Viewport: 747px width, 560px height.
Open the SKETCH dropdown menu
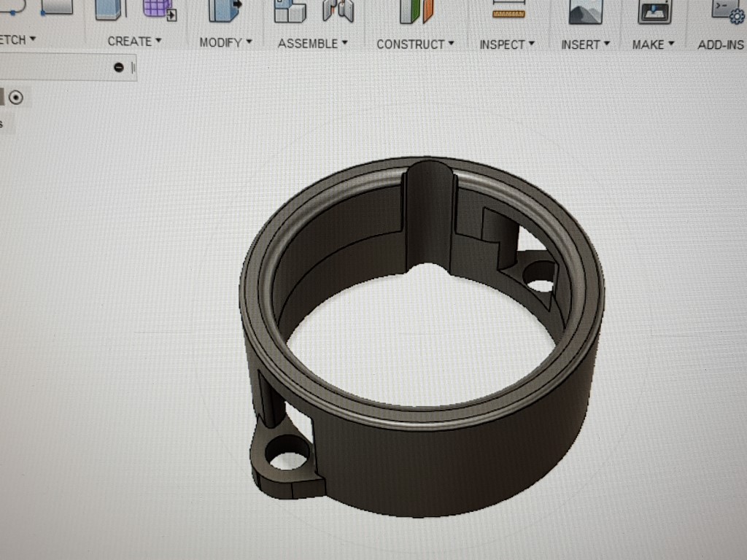tap(18, 39)
